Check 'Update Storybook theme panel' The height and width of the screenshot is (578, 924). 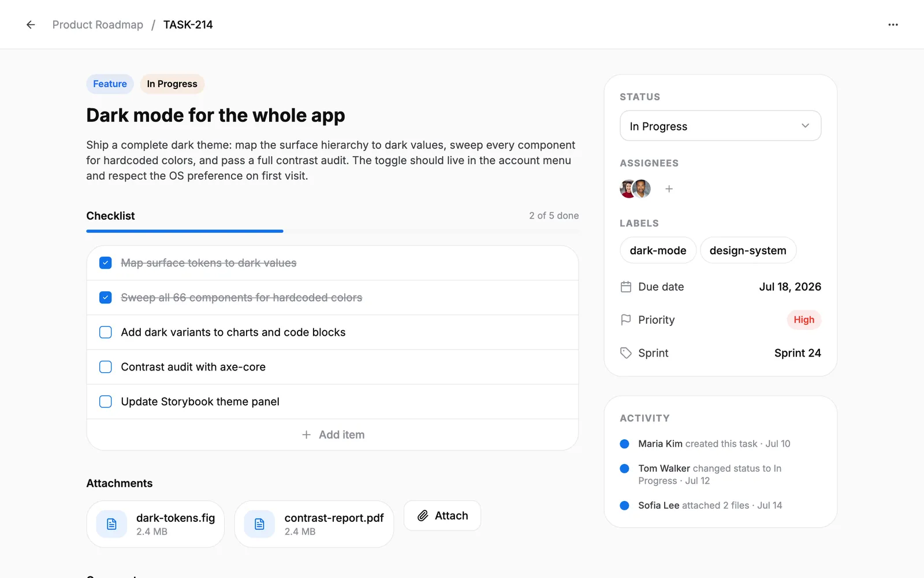tap(105, 402)
